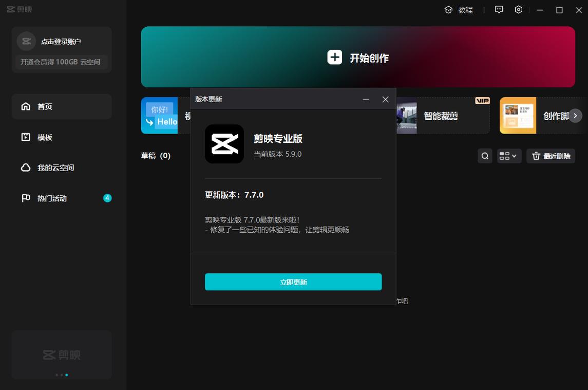Open the 创作脚本 feature card thumbnail
This screenshot has height=390, width=588.
point(518,116)
